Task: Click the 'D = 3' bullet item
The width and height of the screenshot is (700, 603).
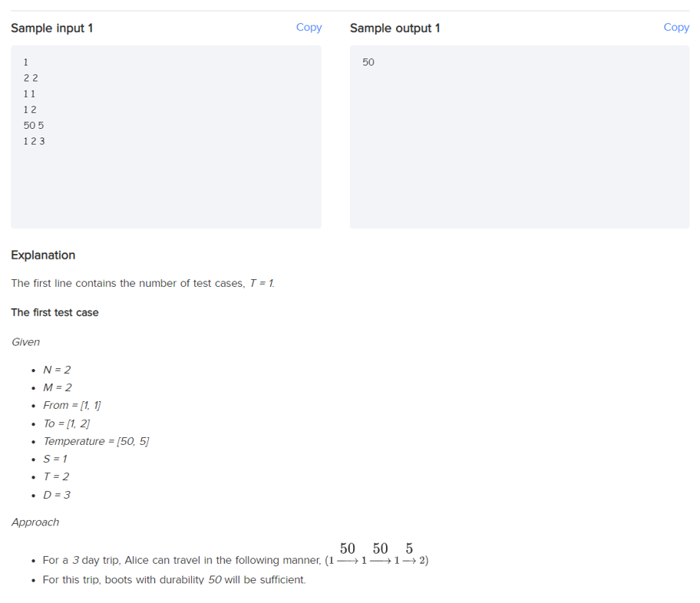Action: (x=57, y=495)
